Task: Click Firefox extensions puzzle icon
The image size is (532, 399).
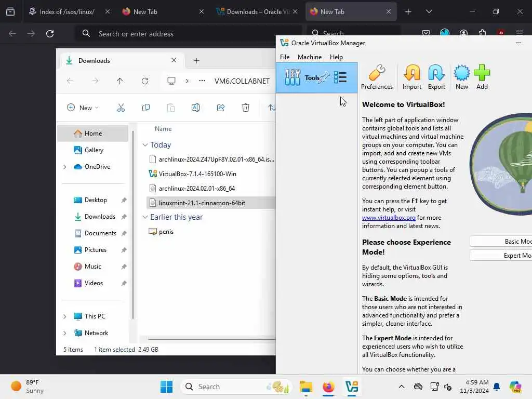Action: click(x=482, y=33)
